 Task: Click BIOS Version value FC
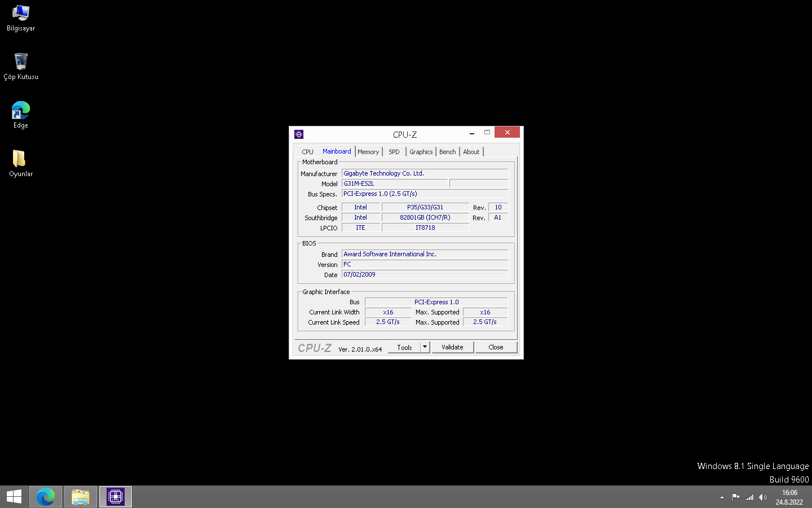(x=425, y=264)
